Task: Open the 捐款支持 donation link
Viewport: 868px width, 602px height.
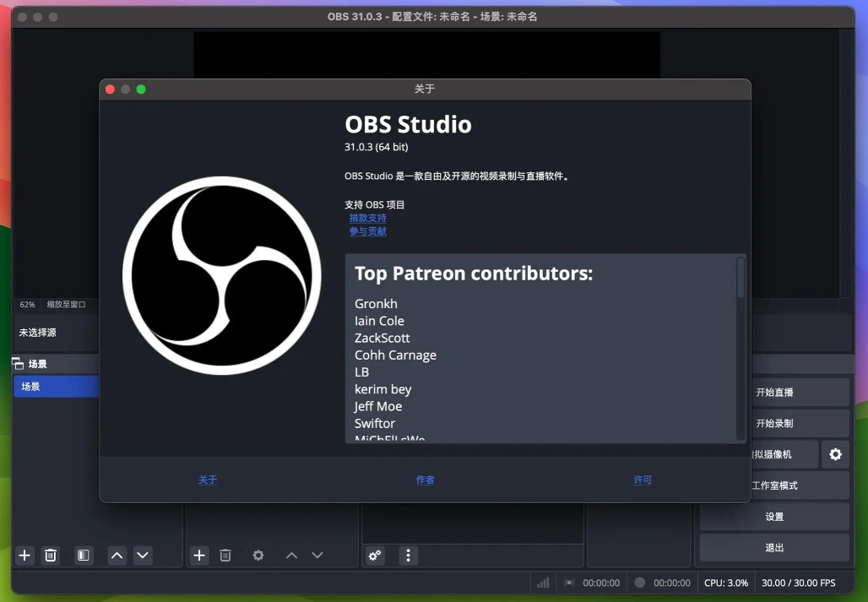Action: (367, 218)
